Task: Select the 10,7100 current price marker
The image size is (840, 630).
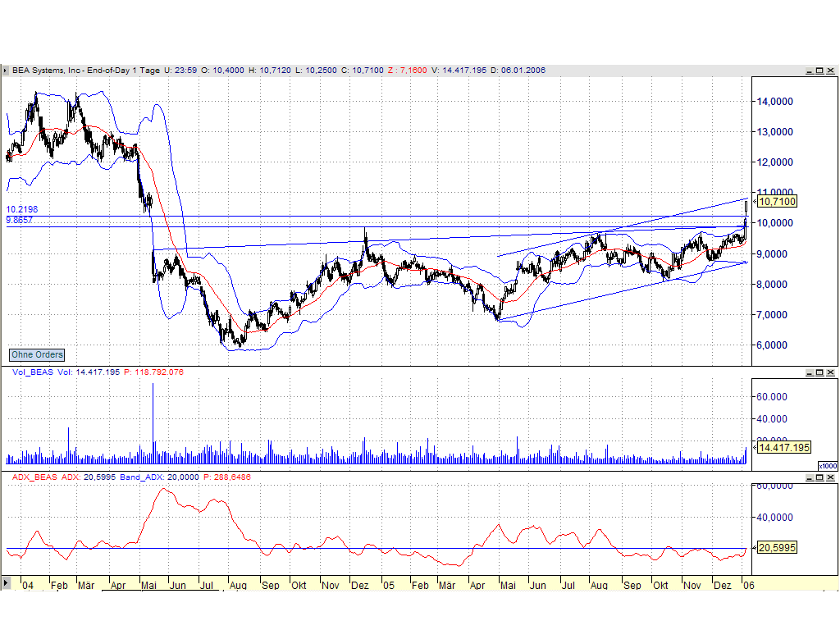Action: pyautogui.click(x=776, y=201)
